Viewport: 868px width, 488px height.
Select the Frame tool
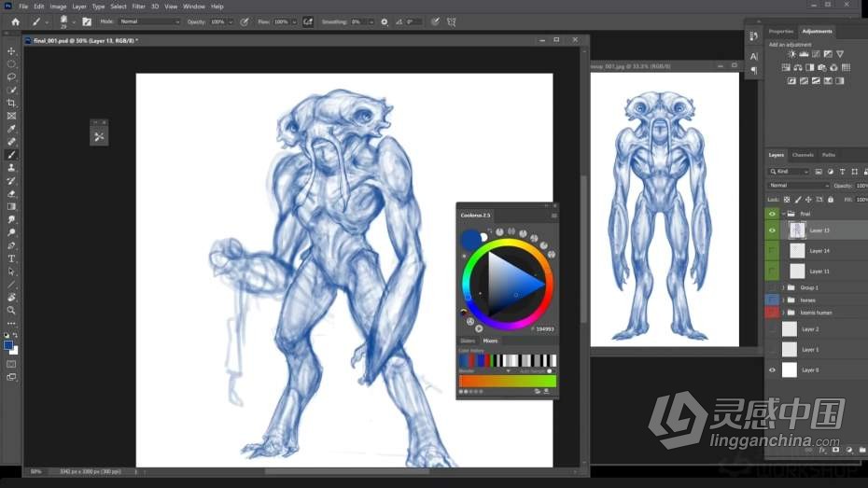coord(11,116)
